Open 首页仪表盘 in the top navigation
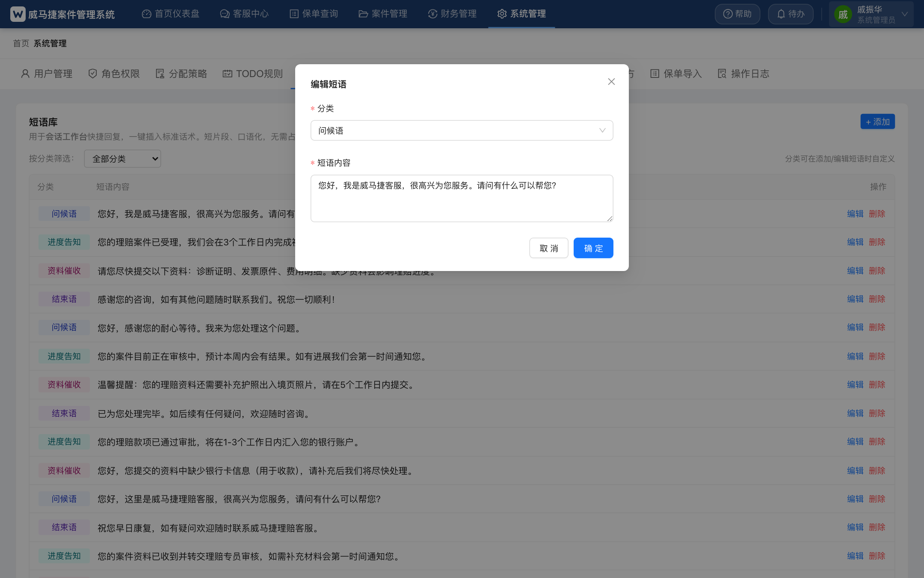 pos(171,14)
